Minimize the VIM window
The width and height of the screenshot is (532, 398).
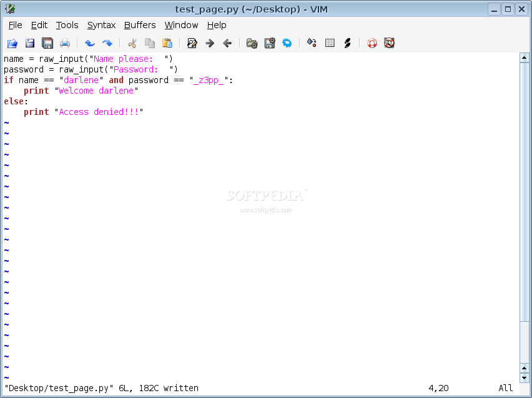(495, 9)
